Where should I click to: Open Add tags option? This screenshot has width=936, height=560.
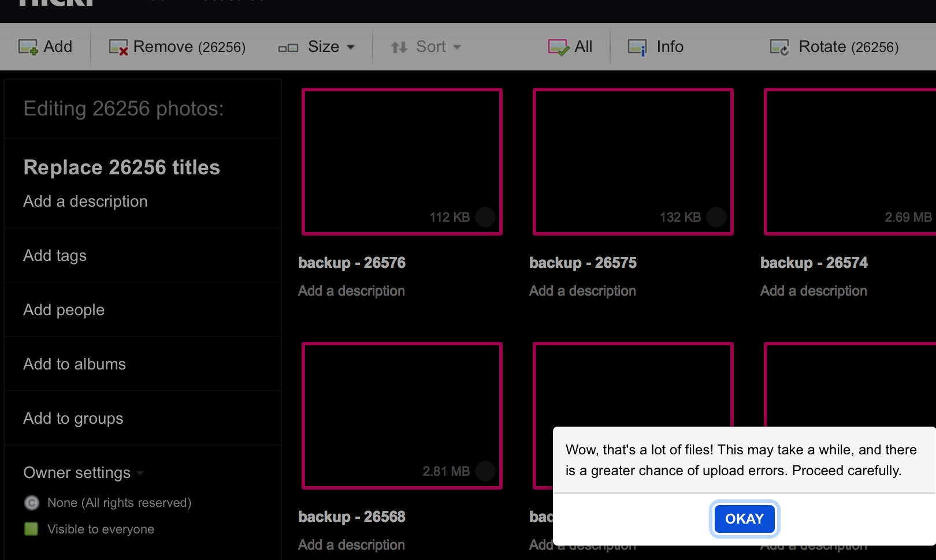pyautogui.click(x=55, y=256)
